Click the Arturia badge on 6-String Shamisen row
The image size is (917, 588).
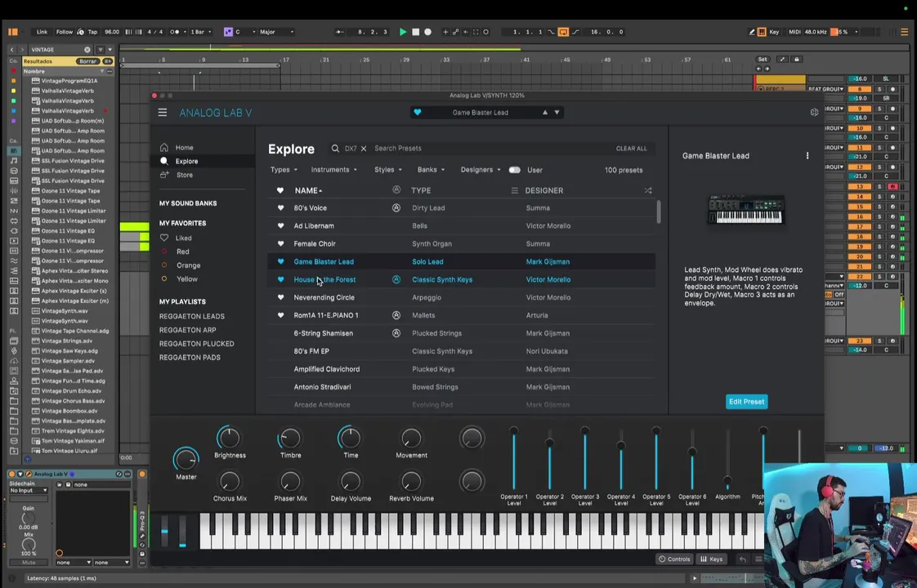(x=396, y=333)
